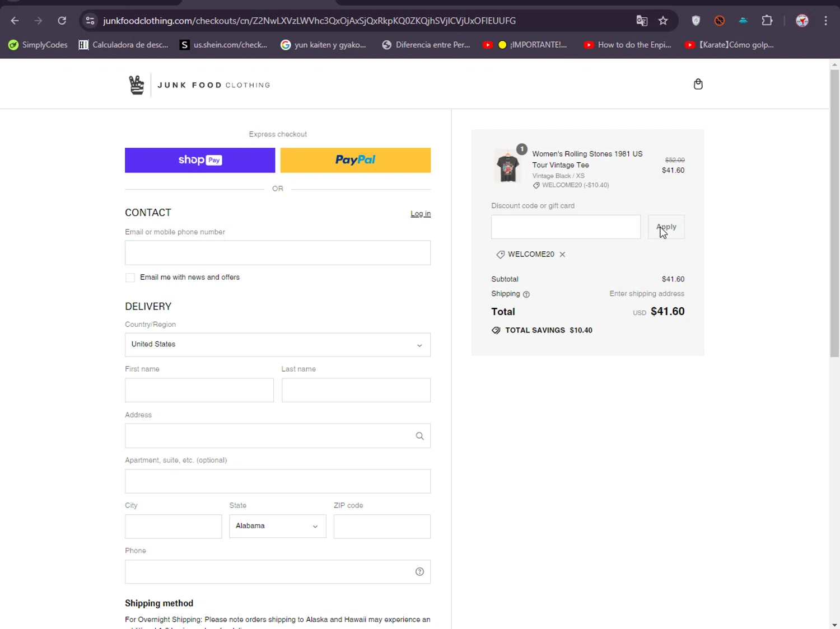This screenshot has width=840, height=629.
Task: Open the Extensions puzzle icon
Action: click(767, 21)
